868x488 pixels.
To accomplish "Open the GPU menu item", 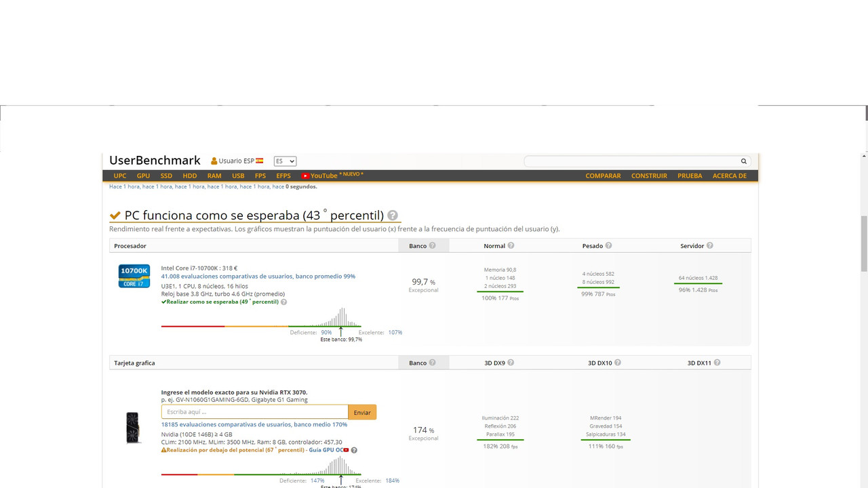I will coord(143,176).
